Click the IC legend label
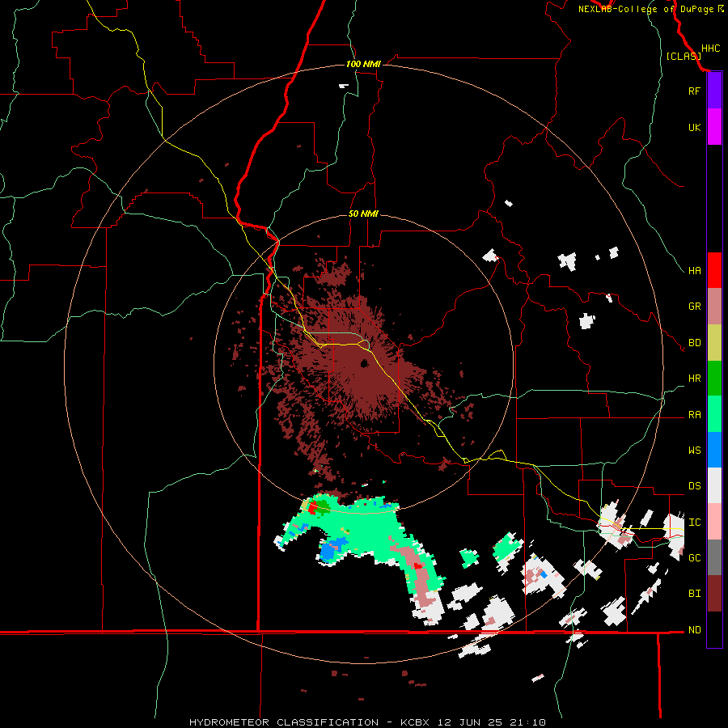This screenshot has width=728, height=728. (694, 523)
